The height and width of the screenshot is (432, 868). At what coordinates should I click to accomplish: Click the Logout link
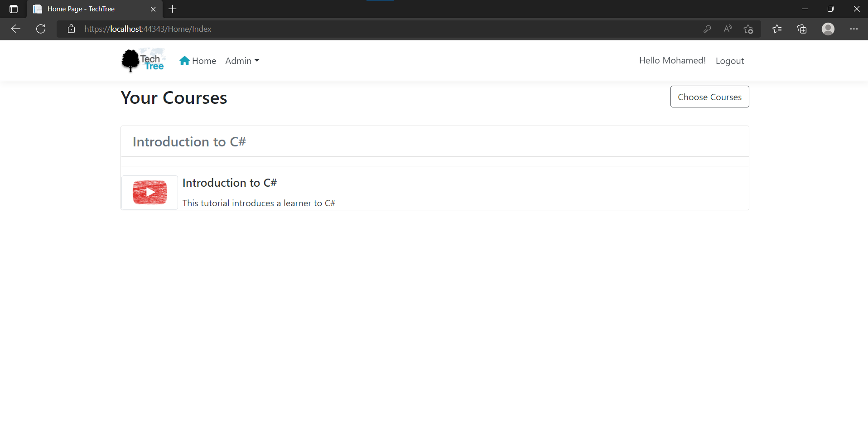[729, 60]
